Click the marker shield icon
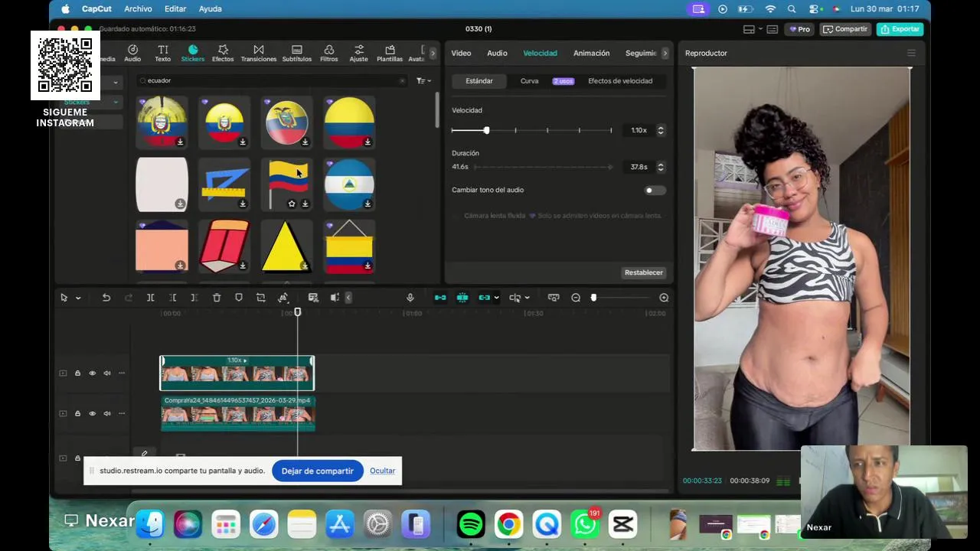Viewport: 980px width, 551px height. coord(239,298)
